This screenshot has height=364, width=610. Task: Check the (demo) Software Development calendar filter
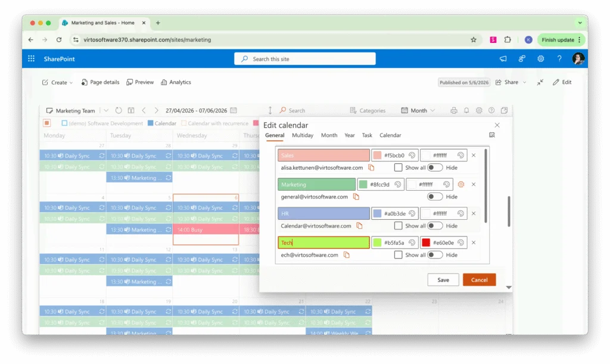click(x=64, y=123)
